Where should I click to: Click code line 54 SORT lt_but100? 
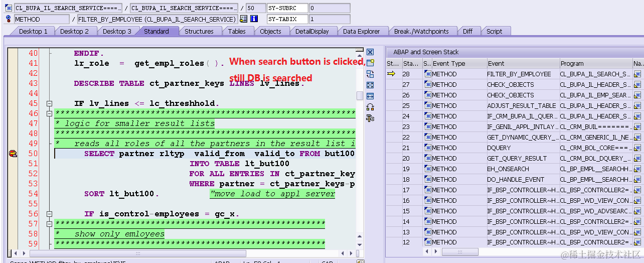click(121, 194)
